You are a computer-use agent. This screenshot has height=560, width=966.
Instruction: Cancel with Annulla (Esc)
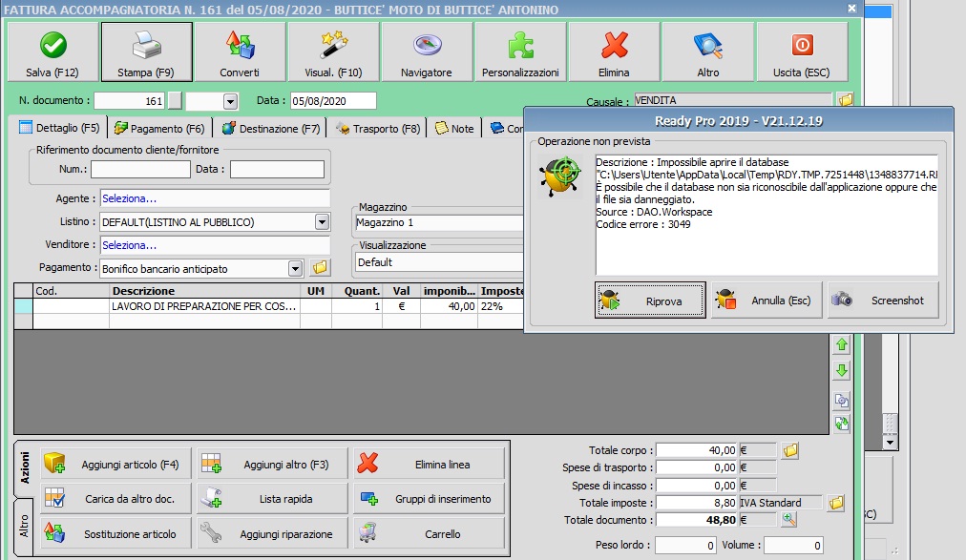(766, 301)
